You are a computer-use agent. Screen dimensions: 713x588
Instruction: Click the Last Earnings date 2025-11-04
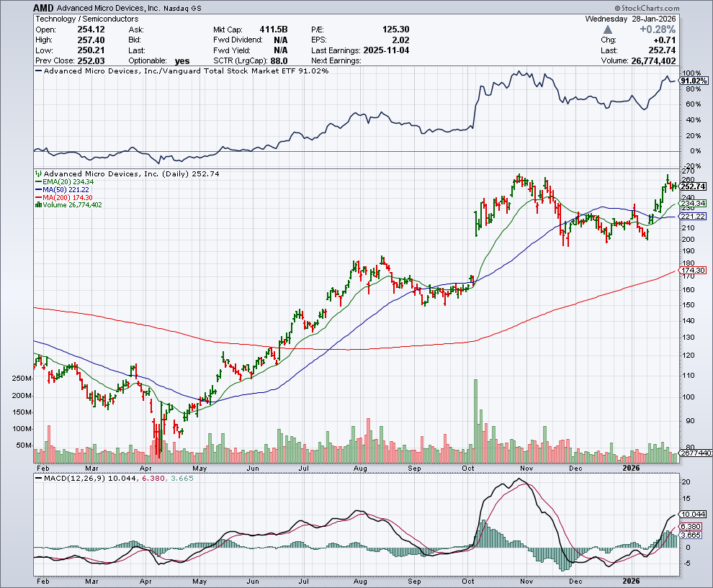386,50
